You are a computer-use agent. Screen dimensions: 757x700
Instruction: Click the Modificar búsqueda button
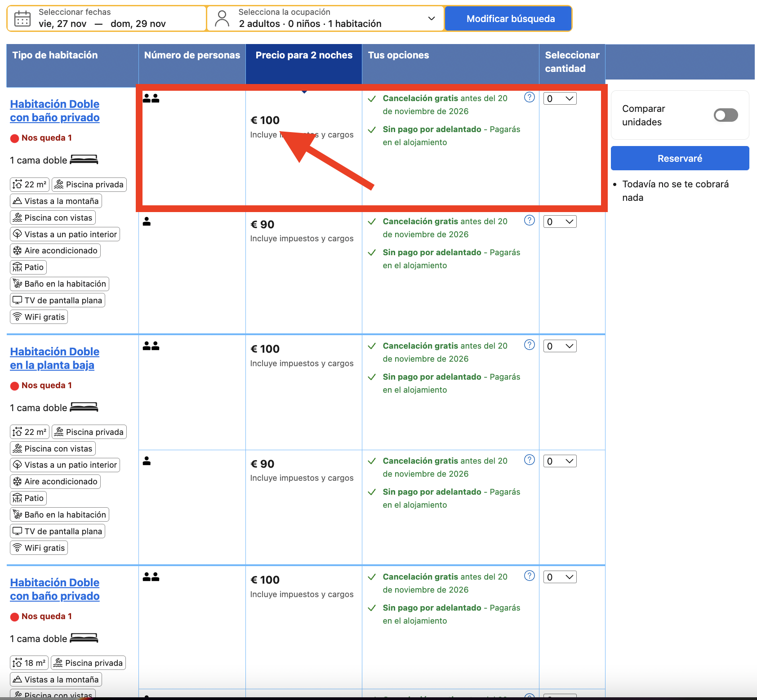point(508,18)
